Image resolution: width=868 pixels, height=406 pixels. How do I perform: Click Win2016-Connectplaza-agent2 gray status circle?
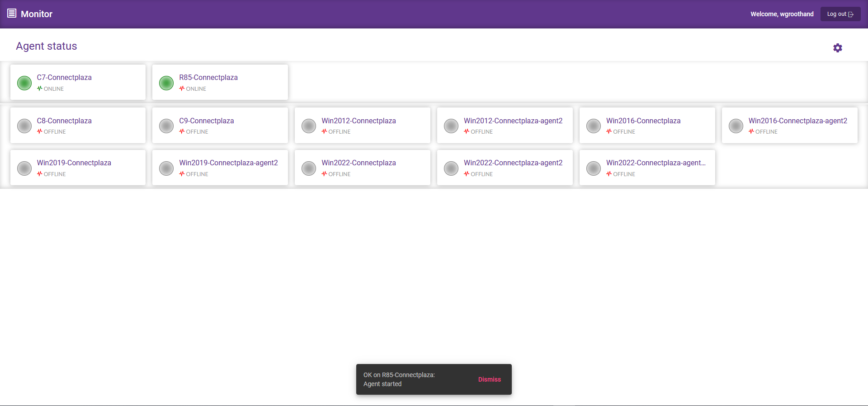click(x=736, y=126)
